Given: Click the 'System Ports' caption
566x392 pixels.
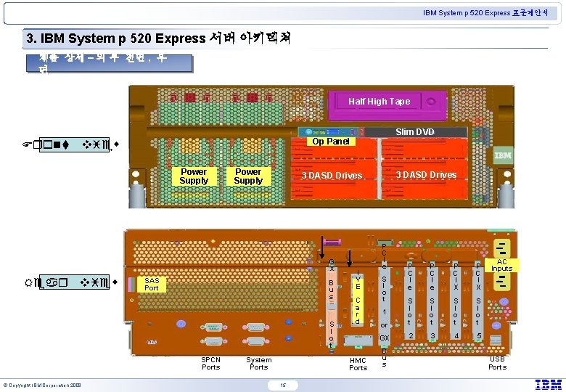Looking at the screenshot, I should (259, 364).
